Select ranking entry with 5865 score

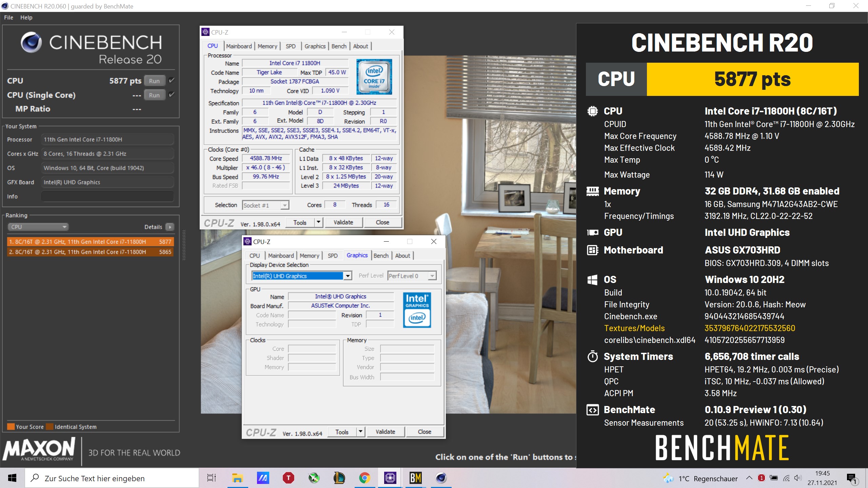tap(90, 252)
